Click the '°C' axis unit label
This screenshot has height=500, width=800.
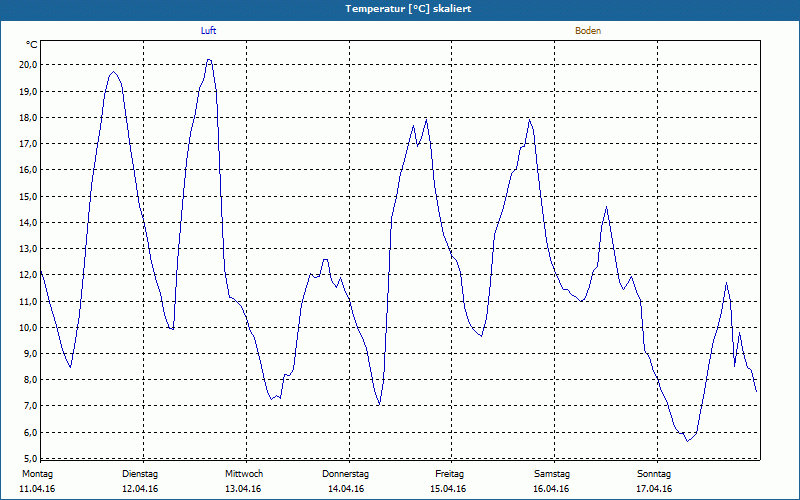(32, 45)
